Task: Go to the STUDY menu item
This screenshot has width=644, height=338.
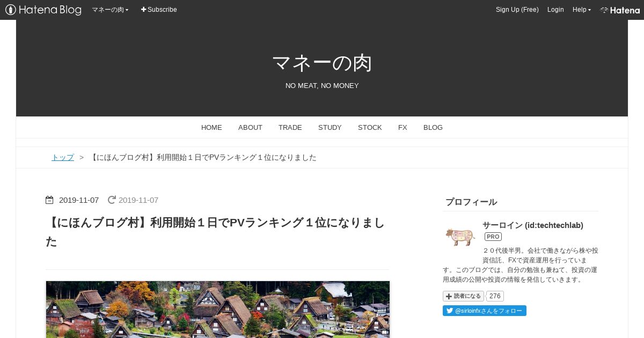Action: point(330,127)
